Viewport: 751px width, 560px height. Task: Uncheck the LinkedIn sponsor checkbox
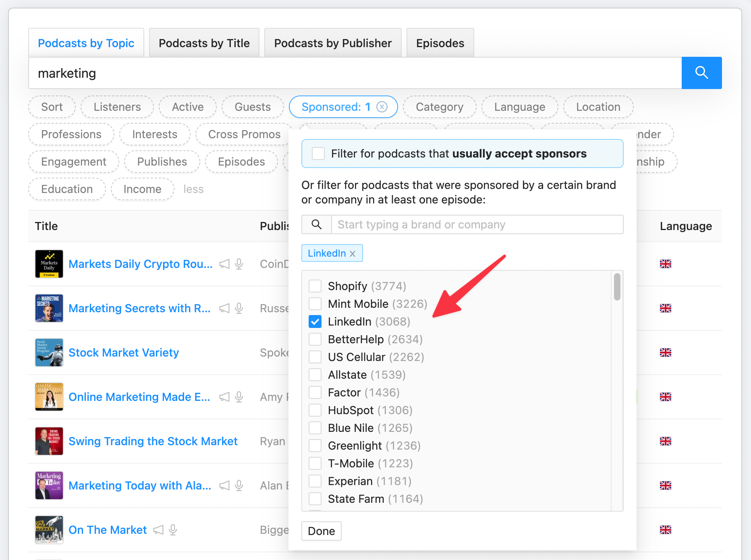[x=315, y=321]
